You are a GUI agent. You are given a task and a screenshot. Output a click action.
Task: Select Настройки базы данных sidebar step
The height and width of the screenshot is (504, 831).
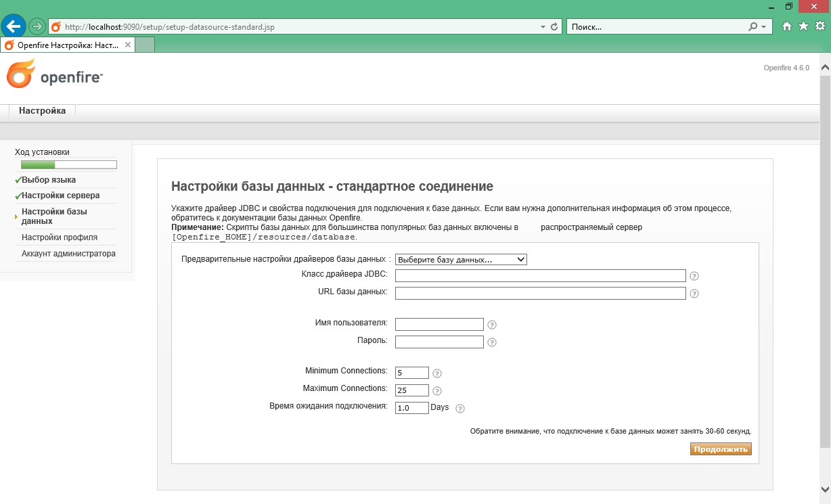[x=54, y=216]
